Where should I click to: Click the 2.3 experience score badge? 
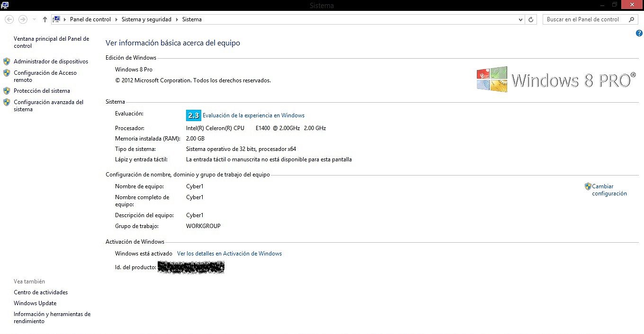click(x=194, y=115)
